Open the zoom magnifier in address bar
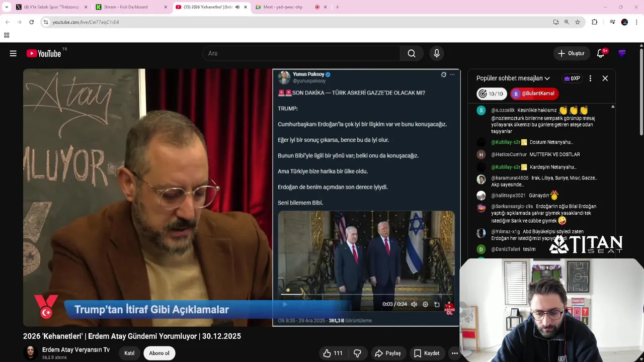Viewport: 644px width, 362px height. [567, 22]
